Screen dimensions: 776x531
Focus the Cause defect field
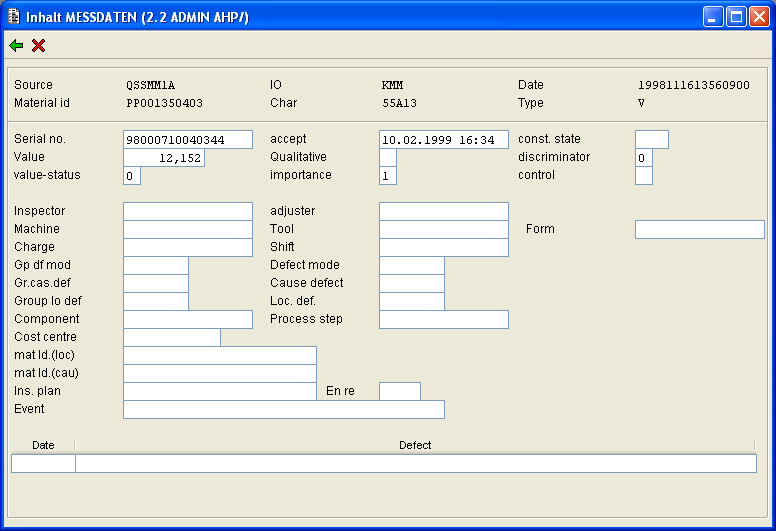coord(412,284)
